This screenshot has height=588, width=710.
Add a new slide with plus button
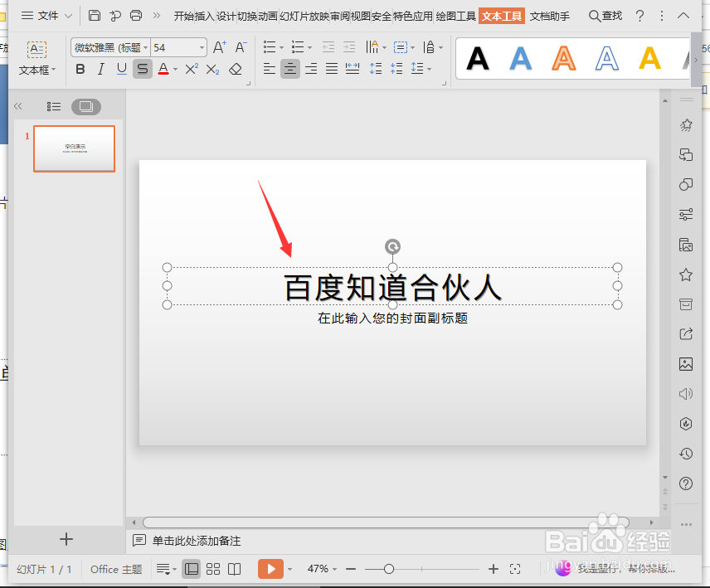(66, 539)
